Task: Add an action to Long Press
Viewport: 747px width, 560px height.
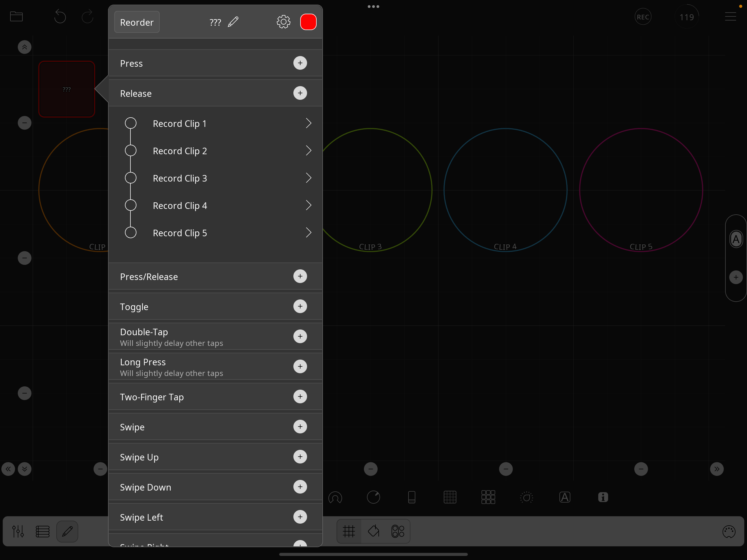Action: click(x=300, y=366)
